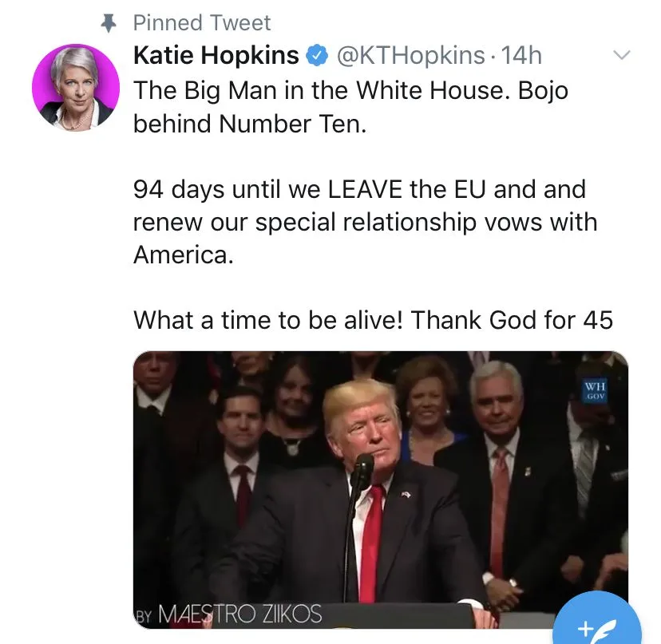Play the embedded Trump video
Viewport: 661px width, 644px height.
click(381, 490)
